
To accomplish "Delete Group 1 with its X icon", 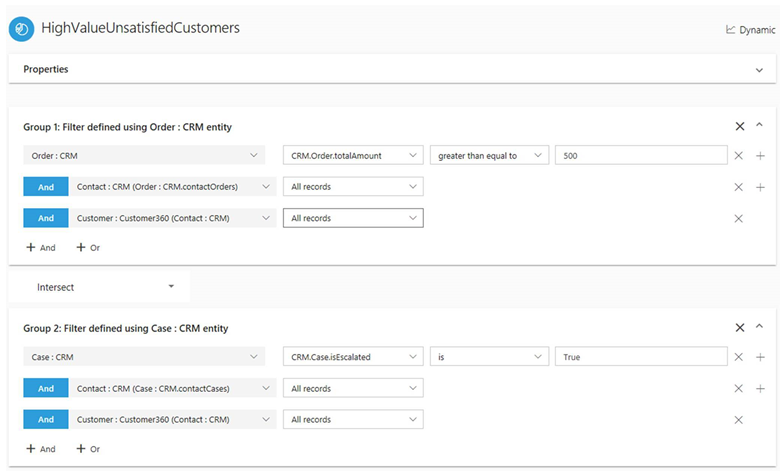I will [x=740, y=126].
